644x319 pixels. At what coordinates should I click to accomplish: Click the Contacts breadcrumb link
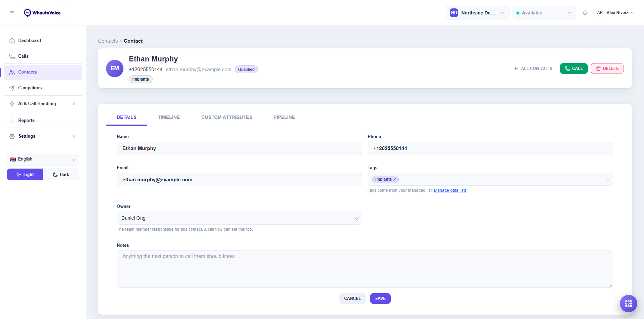pyautogui.click(x=108, y=41)
